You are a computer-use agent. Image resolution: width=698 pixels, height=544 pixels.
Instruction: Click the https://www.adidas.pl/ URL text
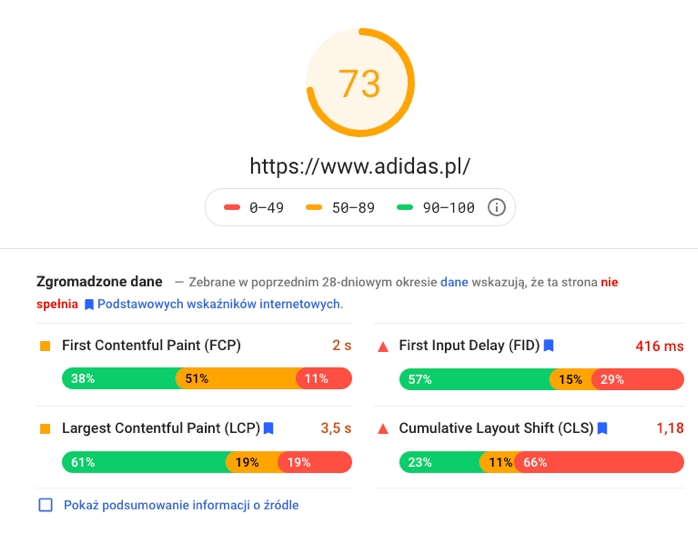tap(360, 166)
